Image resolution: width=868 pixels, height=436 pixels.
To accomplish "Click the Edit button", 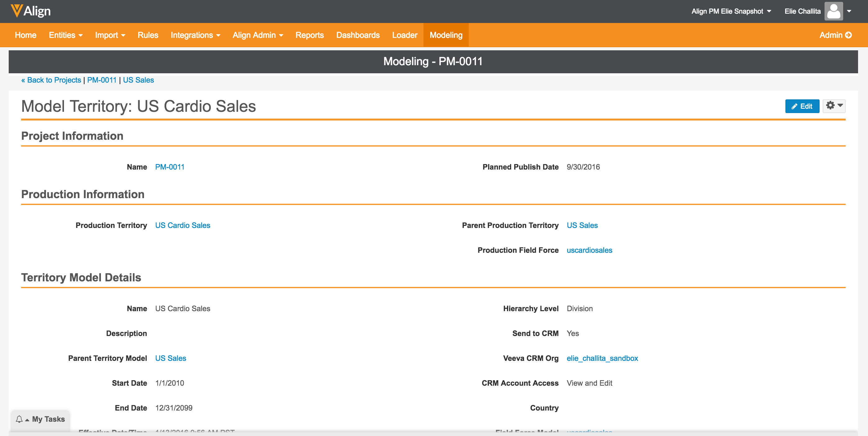I will pyautogui.click(x=802, y=106).
